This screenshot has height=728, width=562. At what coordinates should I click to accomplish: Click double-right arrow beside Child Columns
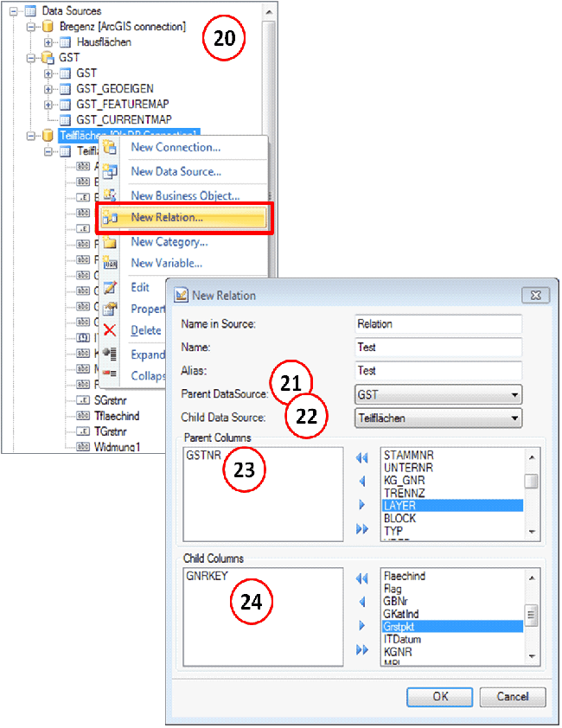click(x=361, y=649)
